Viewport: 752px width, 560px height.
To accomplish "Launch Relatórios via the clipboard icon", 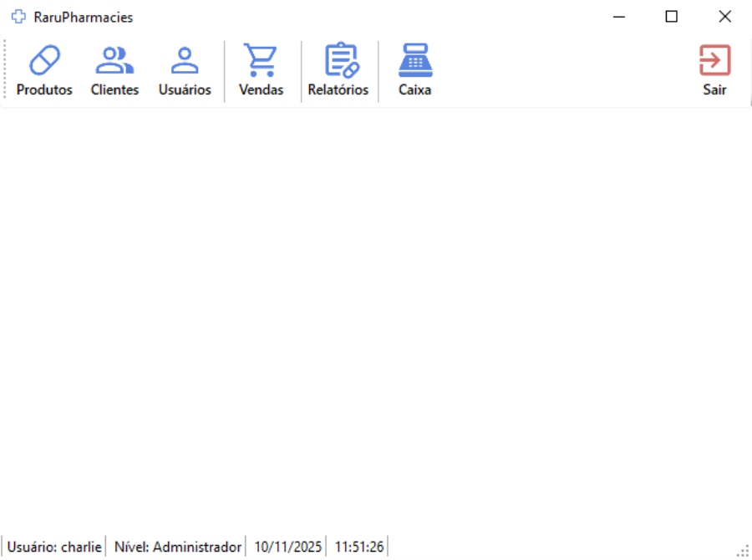I will [338, 61].
